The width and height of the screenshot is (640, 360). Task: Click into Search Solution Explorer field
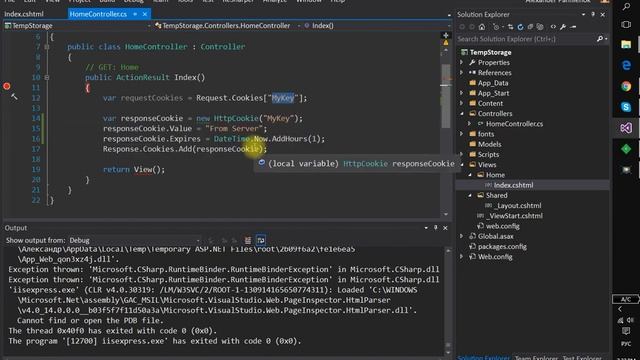(x=526, y=39)
